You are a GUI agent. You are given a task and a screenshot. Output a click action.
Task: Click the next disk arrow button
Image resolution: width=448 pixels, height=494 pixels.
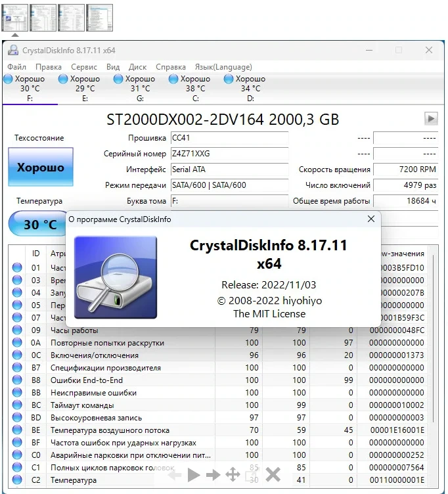coord(431,119)
